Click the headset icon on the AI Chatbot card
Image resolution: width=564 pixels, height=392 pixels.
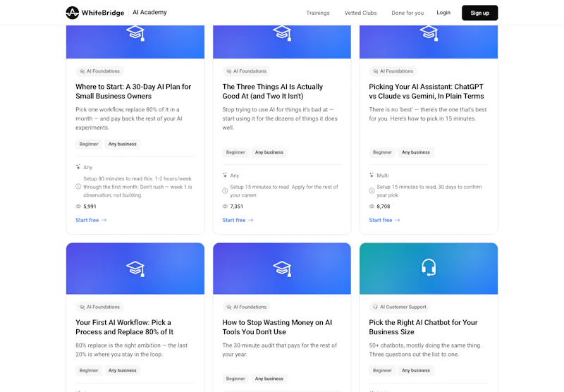[x=429, y=268]
